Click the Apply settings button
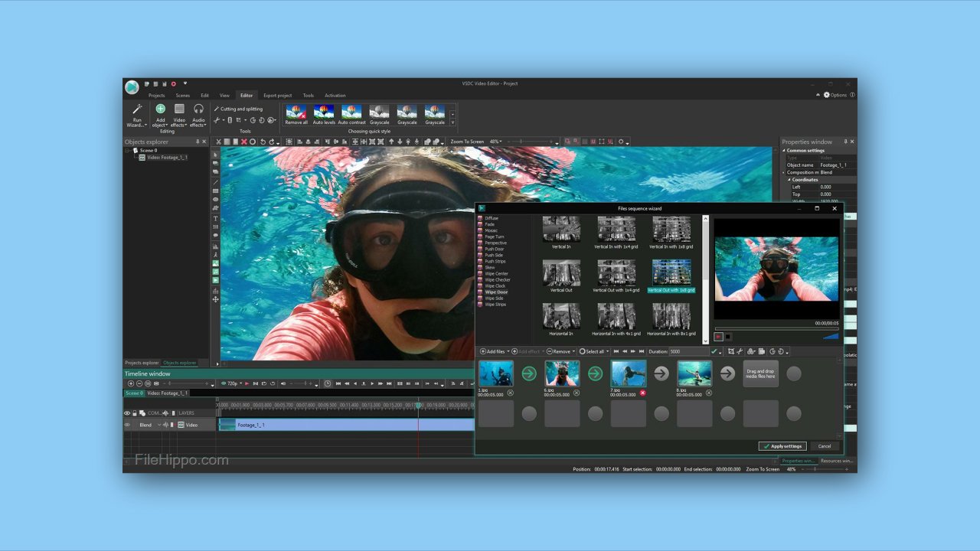 pos(782,445)
